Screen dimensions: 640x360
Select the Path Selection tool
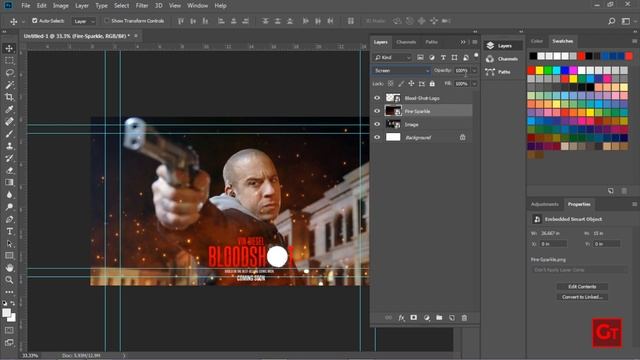(x=9, y=244)
